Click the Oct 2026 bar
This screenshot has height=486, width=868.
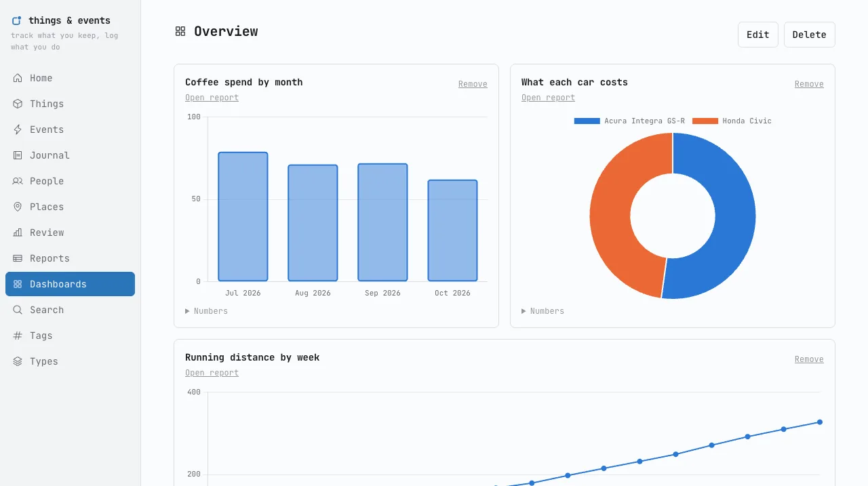coord(452,230)
